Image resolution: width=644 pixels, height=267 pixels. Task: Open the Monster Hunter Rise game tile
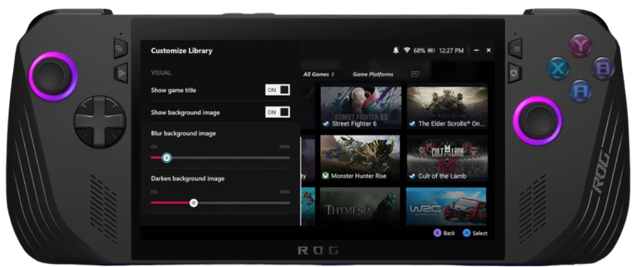click(360, 159)
